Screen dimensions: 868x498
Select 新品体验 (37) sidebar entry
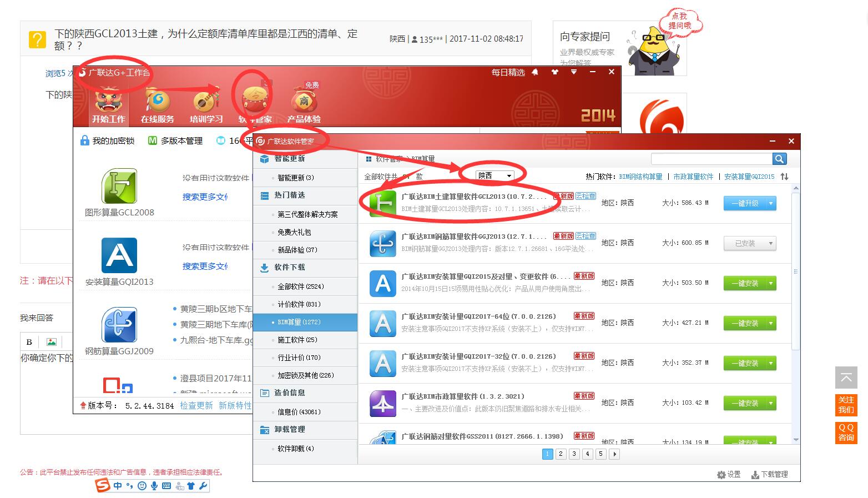305,250
